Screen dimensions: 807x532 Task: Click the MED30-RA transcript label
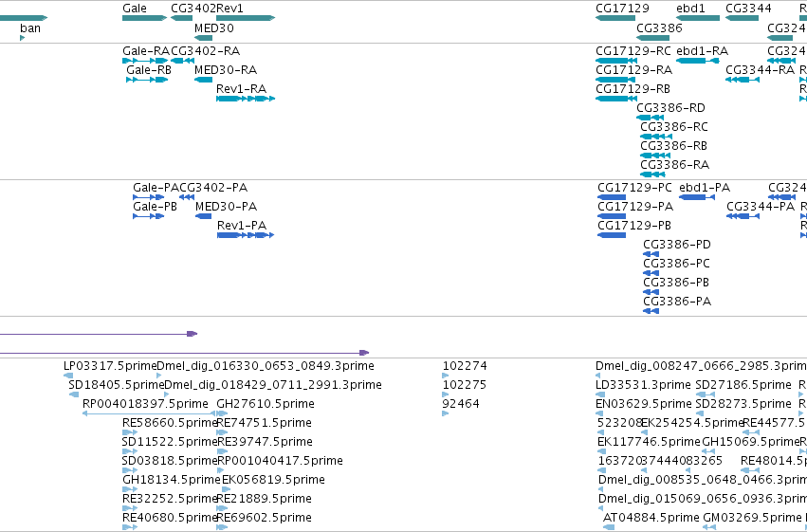click(226, 70)
